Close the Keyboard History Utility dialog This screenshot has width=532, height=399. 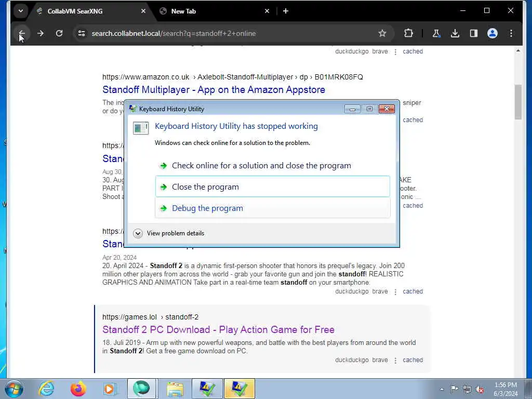click(386, 109)
